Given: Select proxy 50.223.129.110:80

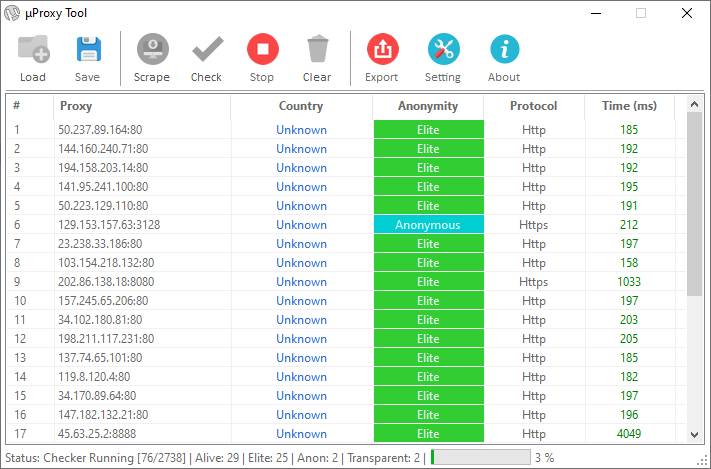Looking at the screenshot, I should coord(103,206).
